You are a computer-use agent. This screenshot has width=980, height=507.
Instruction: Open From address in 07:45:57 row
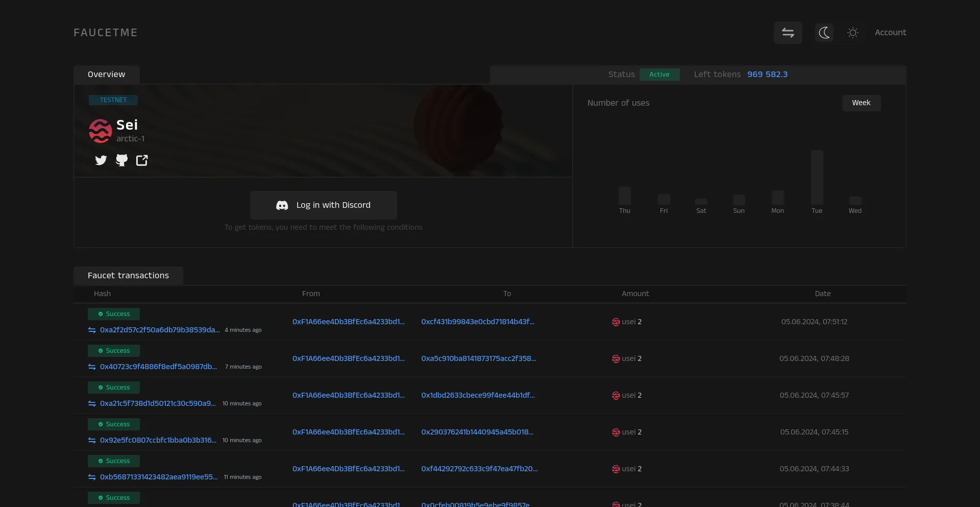pos(349,395)
